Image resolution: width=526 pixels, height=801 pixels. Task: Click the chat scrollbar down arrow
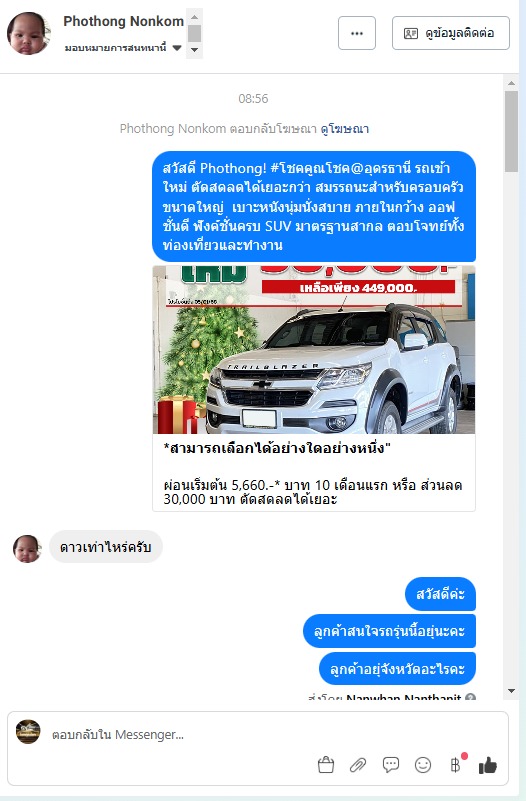[x=512, y=691]
